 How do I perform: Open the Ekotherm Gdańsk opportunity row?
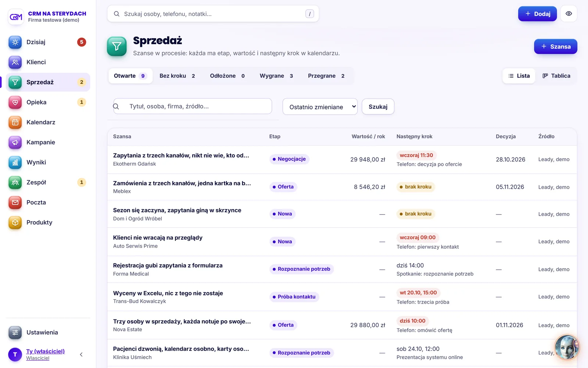coord(342,159)
